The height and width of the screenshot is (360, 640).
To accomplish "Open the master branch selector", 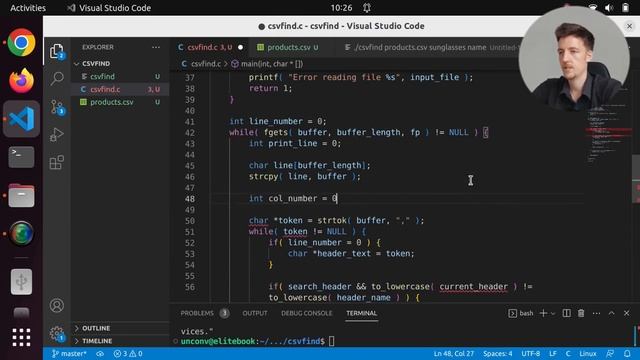I will pos(69,353).
